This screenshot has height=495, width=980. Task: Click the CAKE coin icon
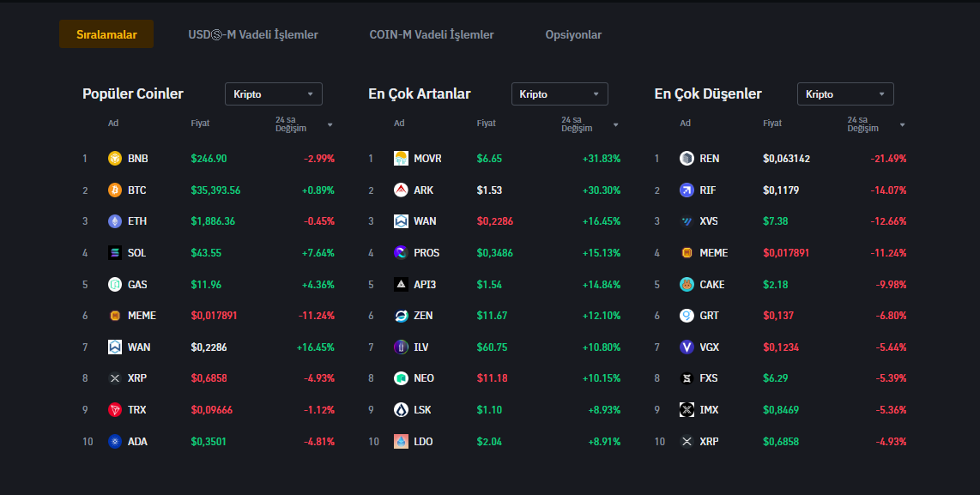click(687, 285)
